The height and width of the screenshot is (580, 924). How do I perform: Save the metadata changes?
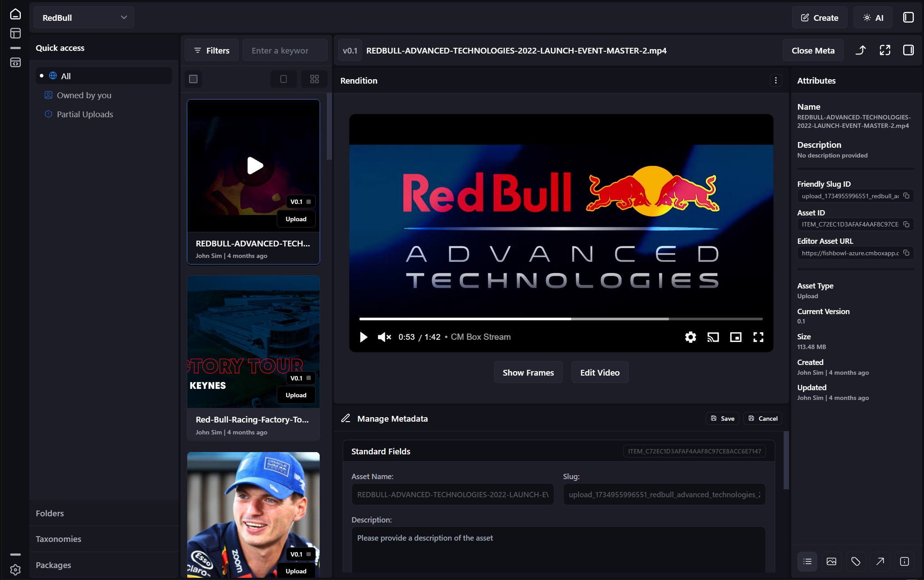[x=723, y=419]
